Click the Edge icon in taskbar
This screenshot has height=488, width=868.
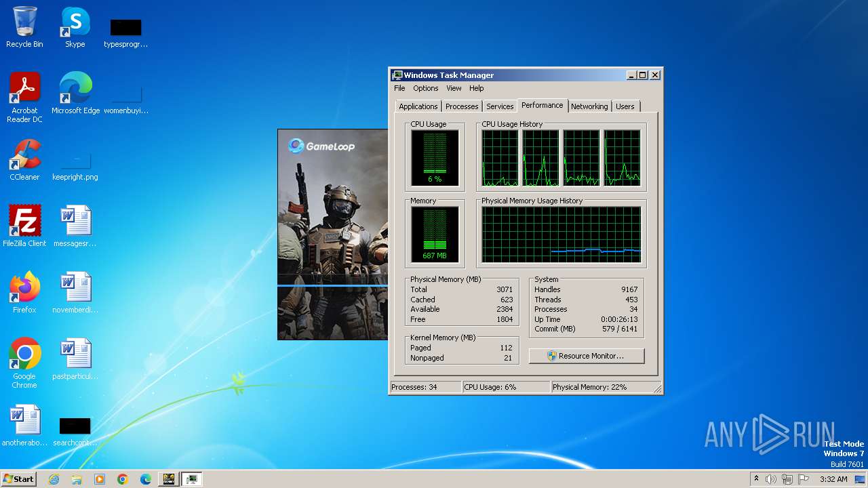(146, 479)
